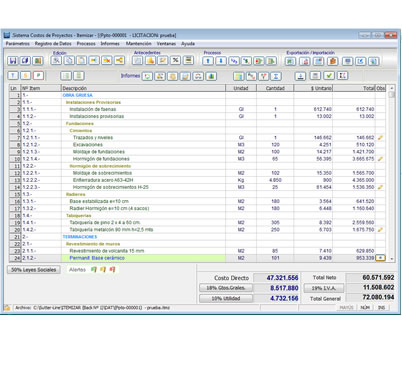Click the Cantidad column header

tap(275, 88)
